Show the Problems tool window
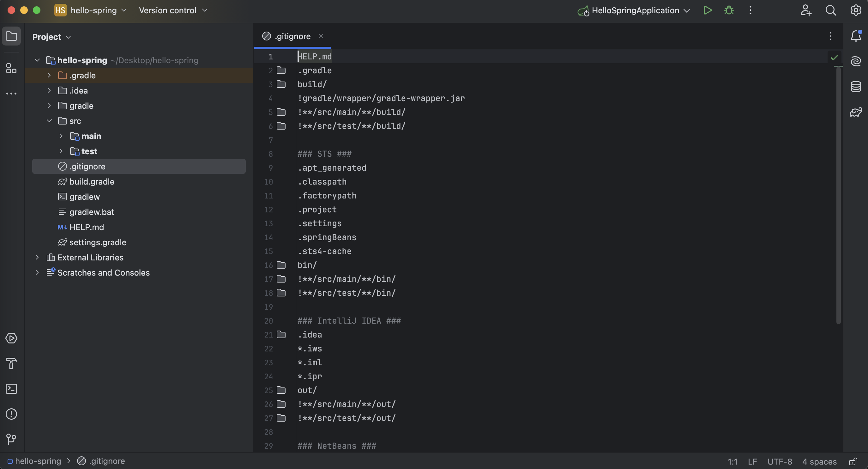The width and height of the screenshot is (868, 469). point(11,414)
